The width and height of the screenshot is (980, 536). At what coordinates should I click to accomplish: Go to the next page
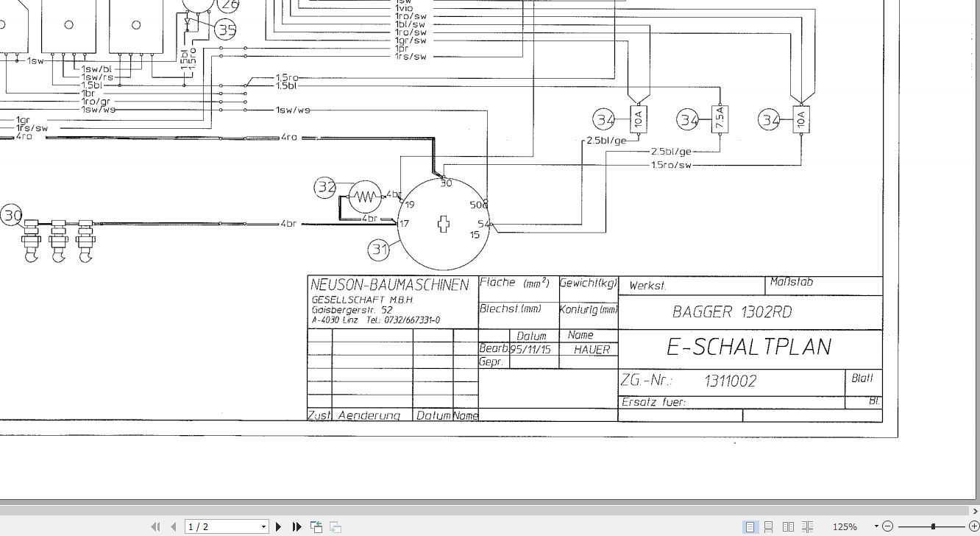click(x=279, y=526)
